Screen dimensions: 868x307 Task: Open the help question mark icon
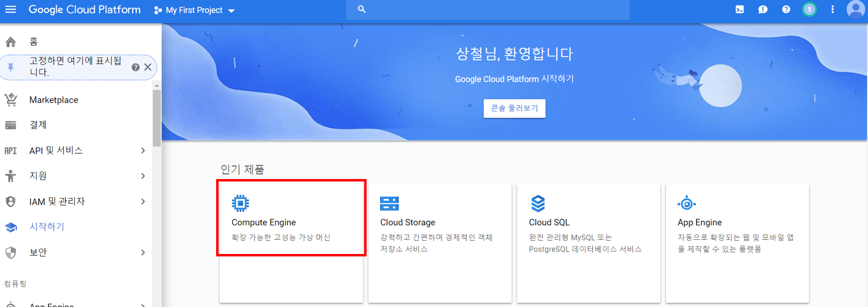[x=786, y=9]
